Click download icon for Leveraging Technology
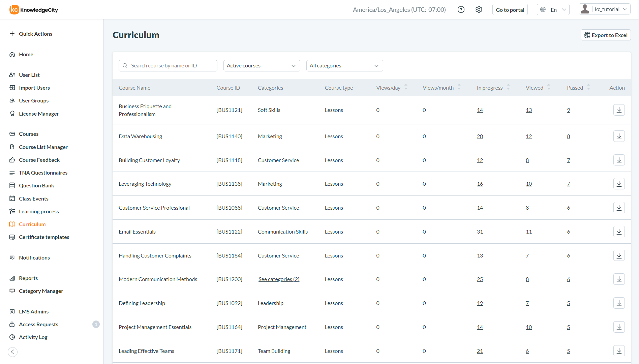 coord(619,184)
